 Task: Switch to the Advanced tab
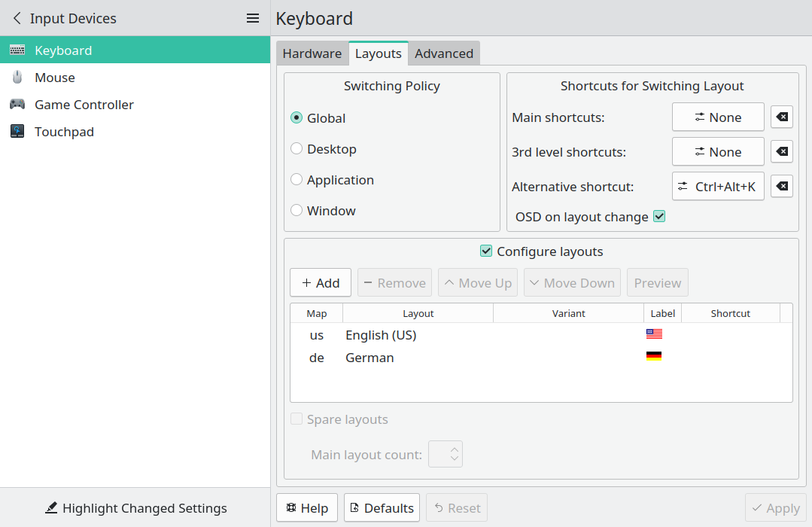(x=444, y=53)
